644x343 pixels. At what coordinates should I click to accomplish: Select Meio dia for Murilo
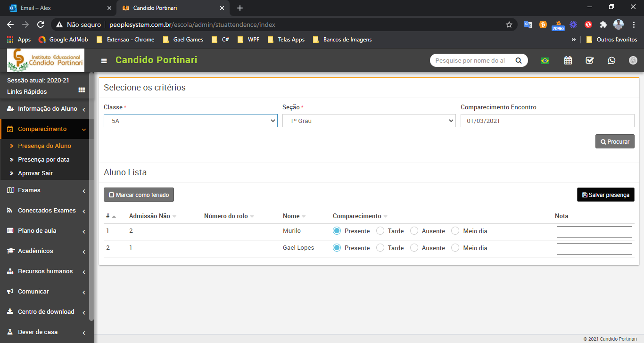[x=455, y=231]
